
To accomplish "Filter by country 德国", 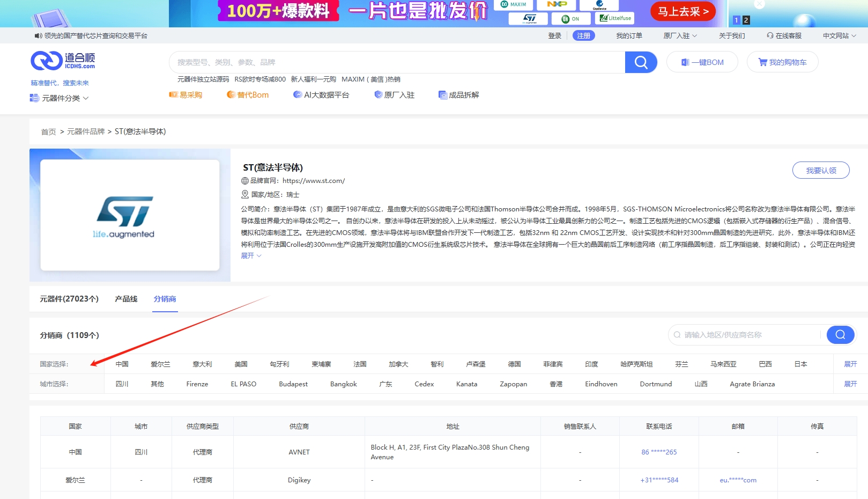I will [x=515, y=364].
